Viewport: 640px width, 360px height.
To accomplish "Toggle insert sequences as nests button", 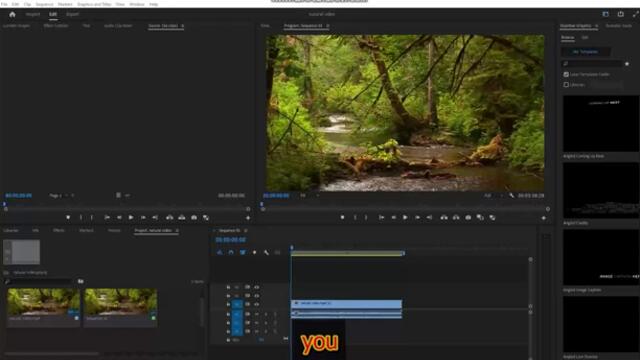I will (220, 253).
